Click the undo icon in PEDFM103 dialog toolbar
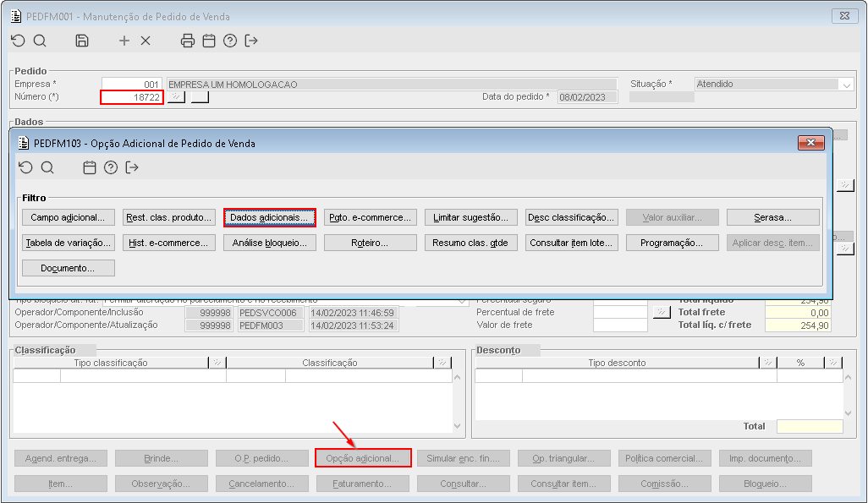This screenshot has height=503, width=868. coord(26,167)
